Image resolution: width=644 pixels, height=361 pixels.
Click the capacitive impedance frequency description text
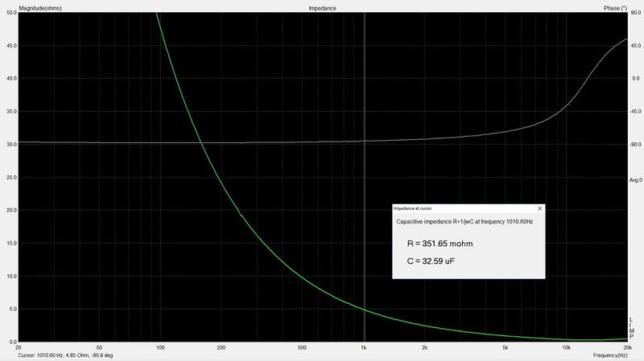(x=464, y=222)
